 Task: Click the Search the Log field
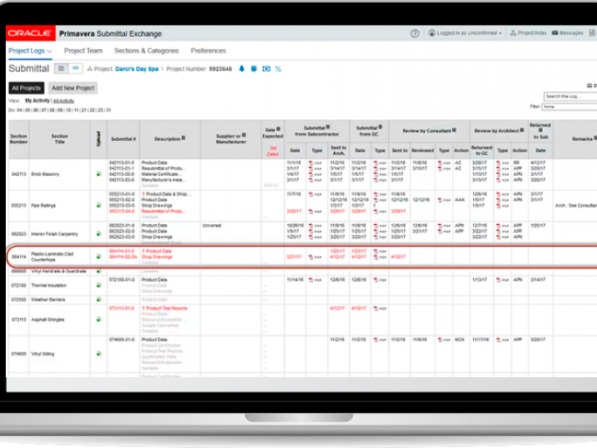570,96
